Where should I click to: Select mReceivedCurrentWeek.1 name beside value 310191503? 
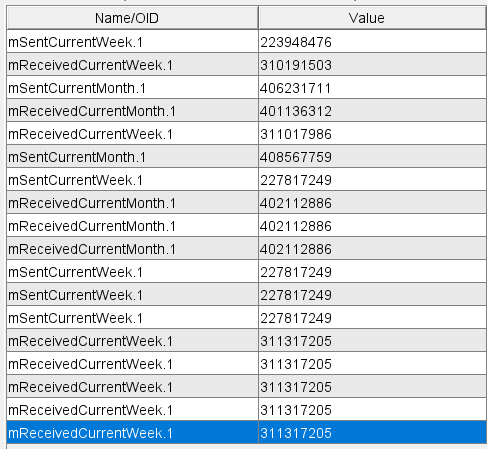[x=132, y=65]
